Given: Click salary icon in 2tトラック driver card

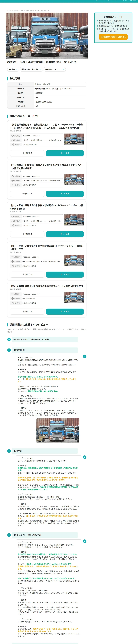Looking at the screenshot, I should (x=13, y=257).
